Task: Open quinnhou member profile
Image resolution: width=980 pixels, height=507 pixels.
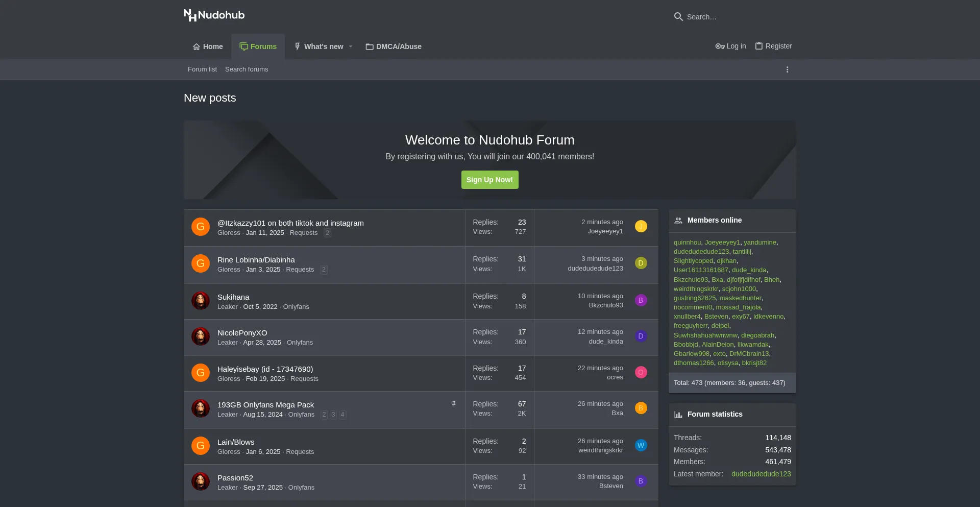Action: [687, 243]
